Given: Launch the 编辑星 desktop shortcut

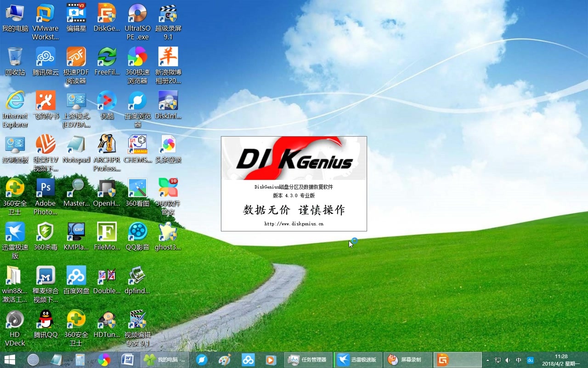Looking at the screenshot, I should click(76, 18).
